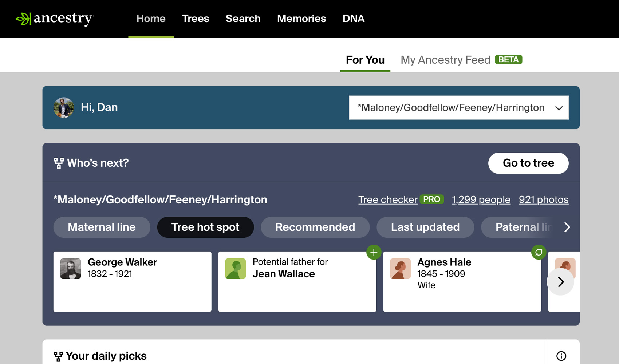This screenshot has width=619, height=364.
Task: Advance the person cards carousel arrow
Action: click(561, 282)
